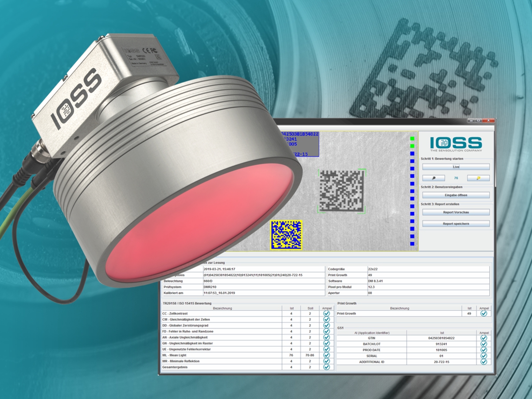
Task: Click the yellow-blue decoded DataMatrix thumbnail
Action: tap(286, 235)
